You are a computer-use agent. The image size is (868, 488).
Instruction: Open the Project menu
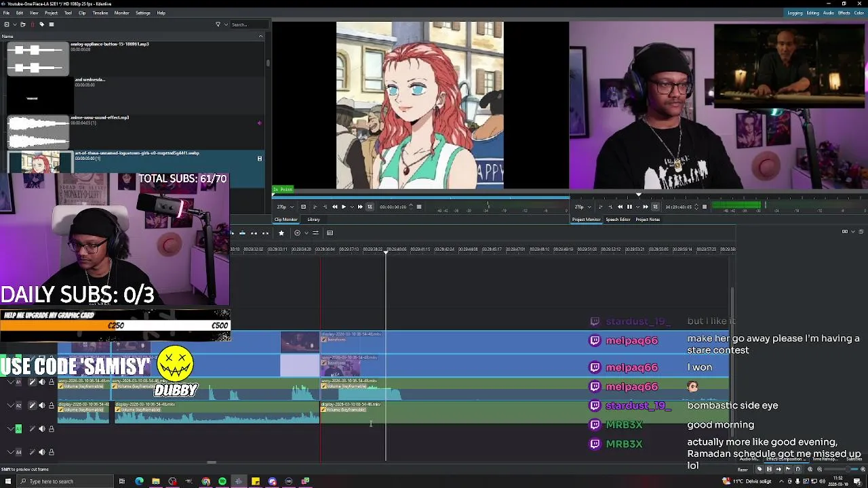[51, 13]
